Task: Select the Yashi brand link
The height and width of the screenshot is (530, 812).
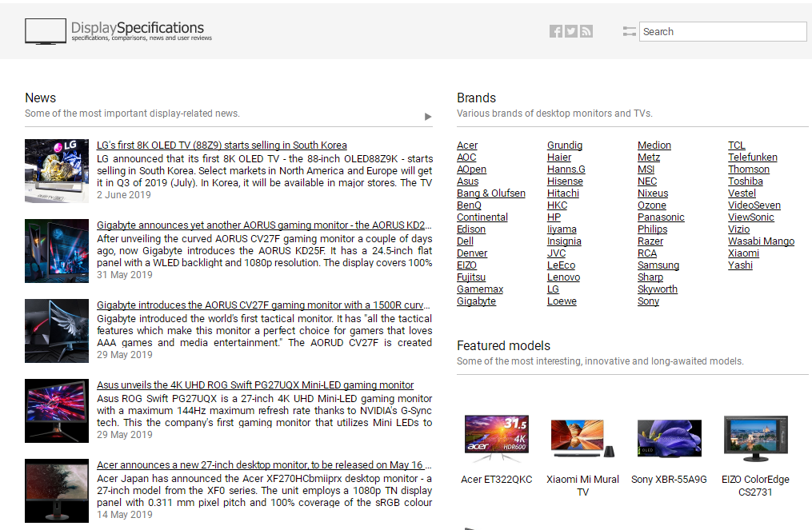Action: pyautogui.click(x=741, y=265)
